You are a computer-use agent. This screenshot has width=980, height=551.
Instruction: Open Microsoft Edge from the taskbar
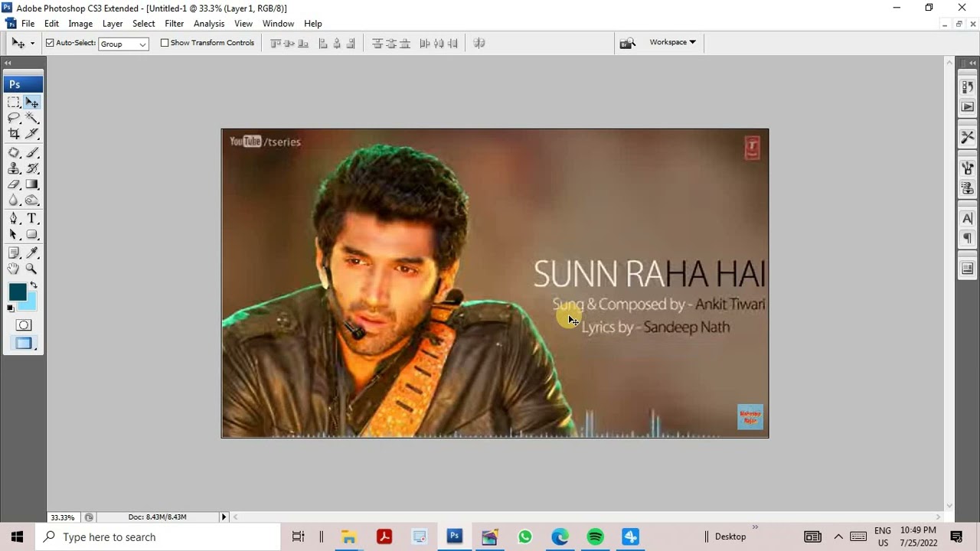click(x=560, y=537)
